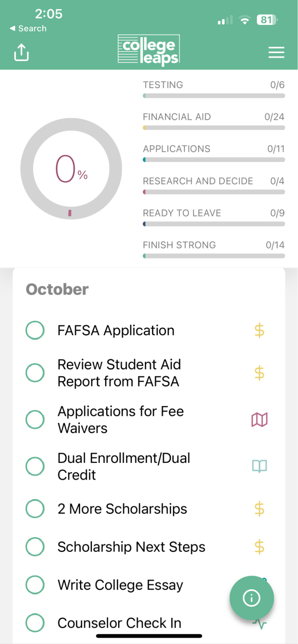Tap dollar icon beside FAFSA Application
This screenshot has height=644, width=298.
coord(259,331)
